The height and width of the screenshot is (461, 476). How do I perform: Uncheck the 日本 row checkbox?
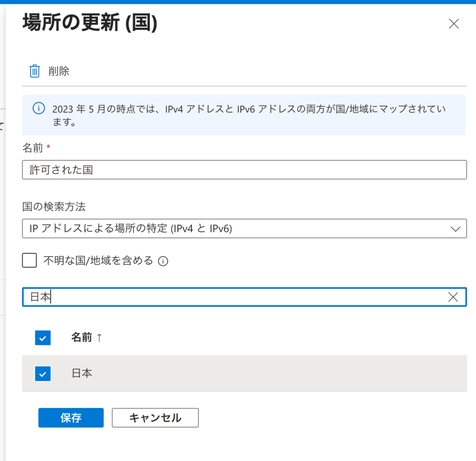[43, 373]
